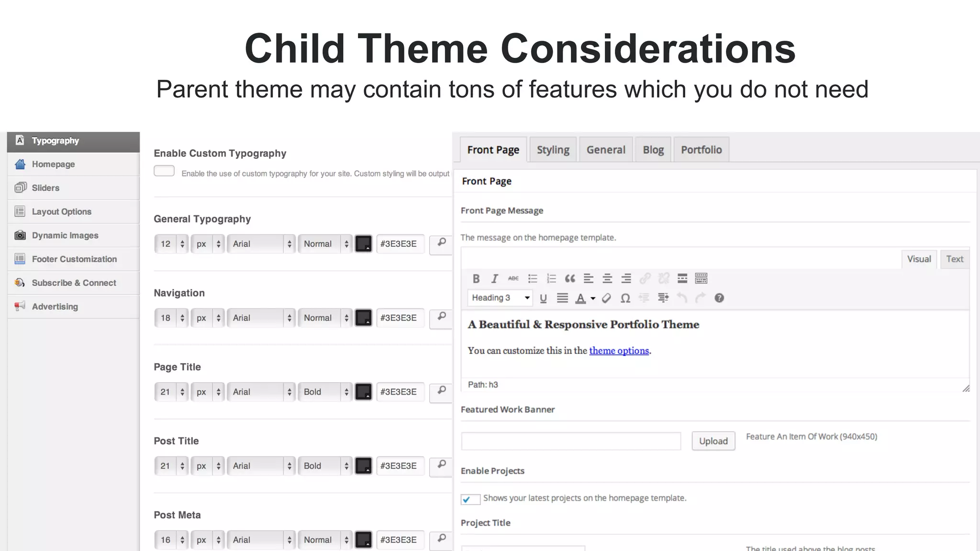This screenshot has height=551, width=980.
Task: Redo the last editor change
Action: click(x=701, y=298)
